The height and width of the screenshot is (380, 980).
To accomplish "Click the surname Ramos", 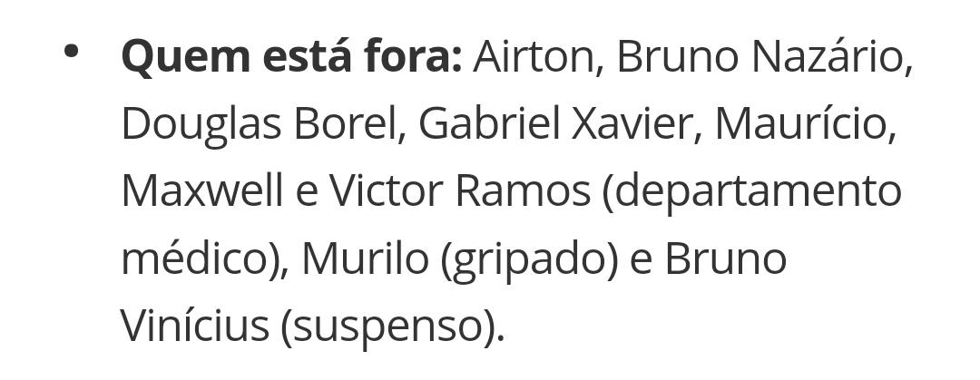I will pyautogui.click(x=523, y=190).
